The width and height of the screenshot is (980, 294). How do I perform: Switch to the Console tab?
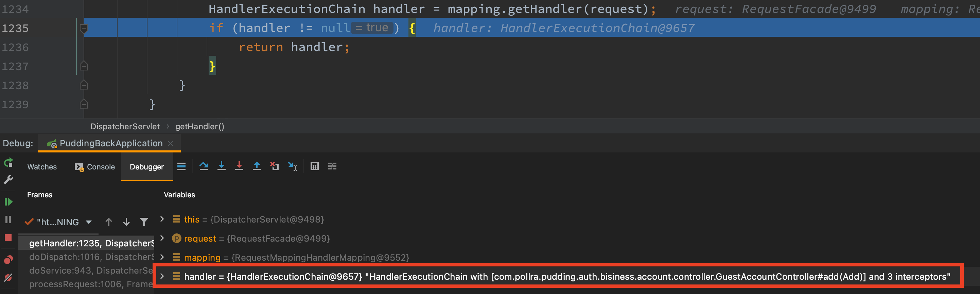pyautogui.click(x=95, y=167)
